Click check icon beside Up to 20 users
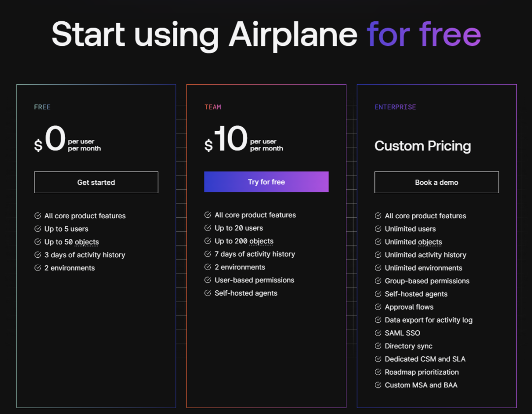532x414 pixels. [208, 228]
